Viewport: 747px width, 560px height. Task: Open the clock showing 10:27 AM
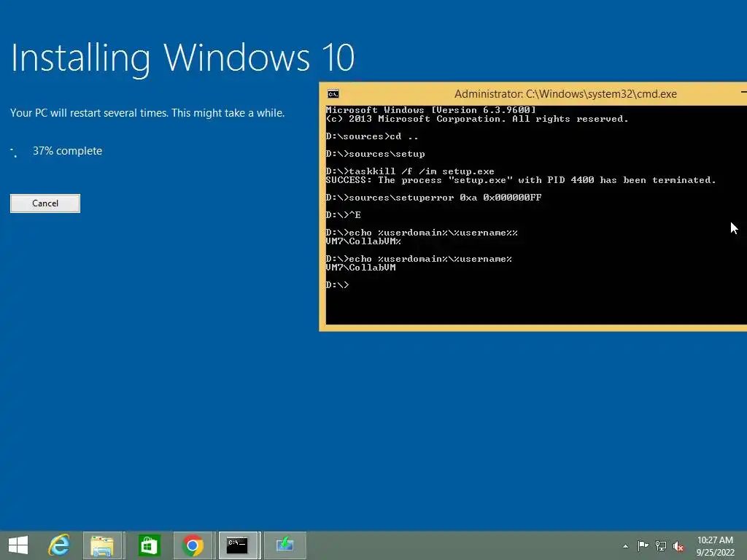715,540
